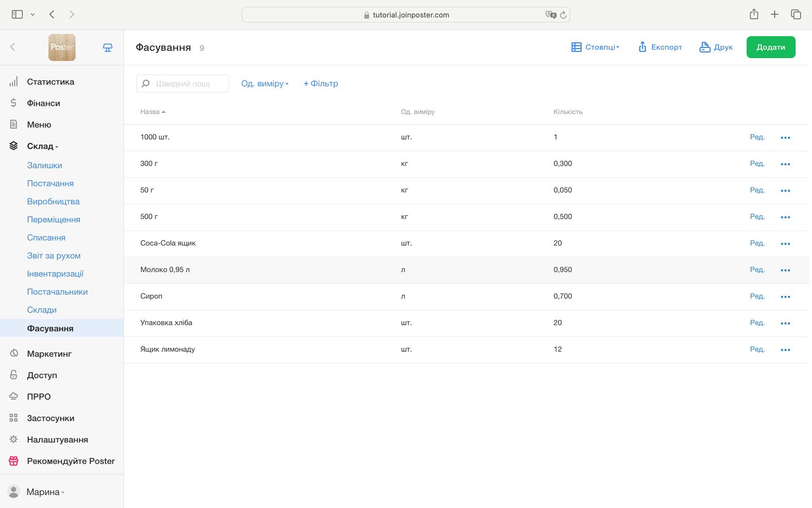
Task: Click the Експорт button
Action: [x=660, y=47]
